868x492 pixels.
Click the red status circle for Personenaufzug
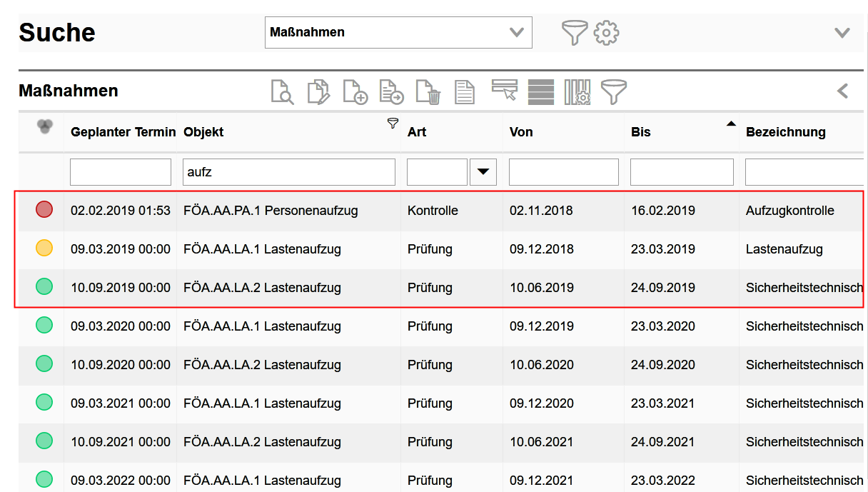[44, 210]
